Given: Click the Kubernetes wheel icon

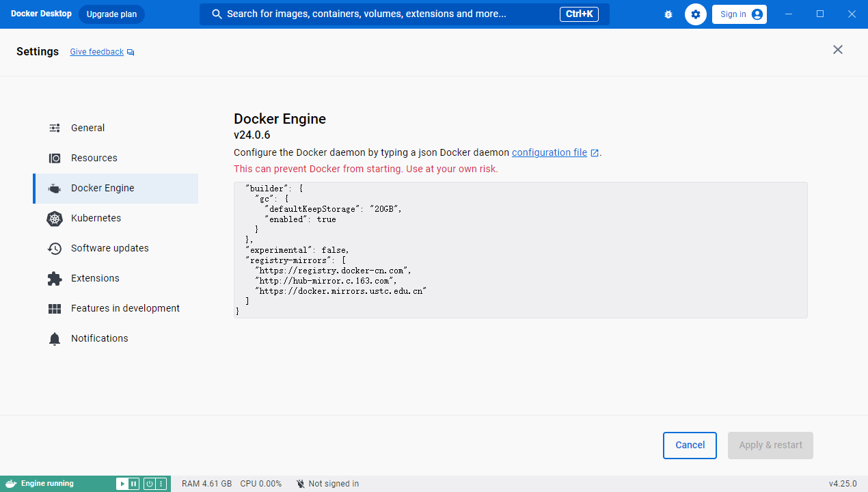Looking at the screenshot, I should click(x=55, y=219).
